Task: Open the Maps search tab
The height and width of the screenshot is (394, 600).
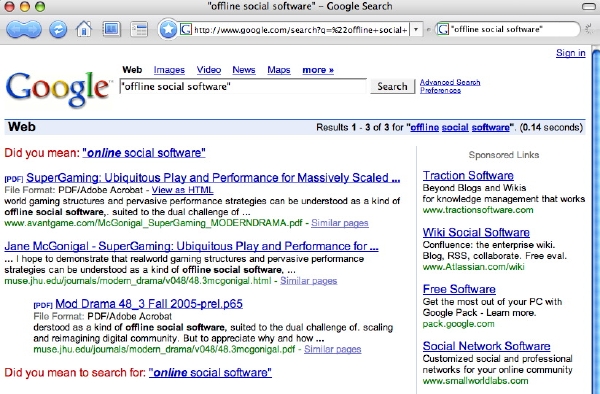Action: pyautogui.click(x=279, y=70)
